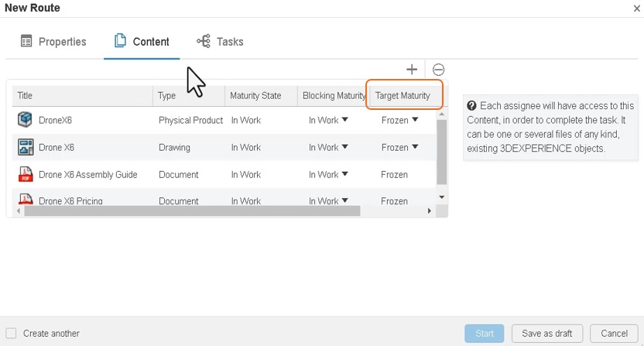This screenshot has height=346, width=644.
Task: Click the help question mark icon
Action: click(471, 105)
